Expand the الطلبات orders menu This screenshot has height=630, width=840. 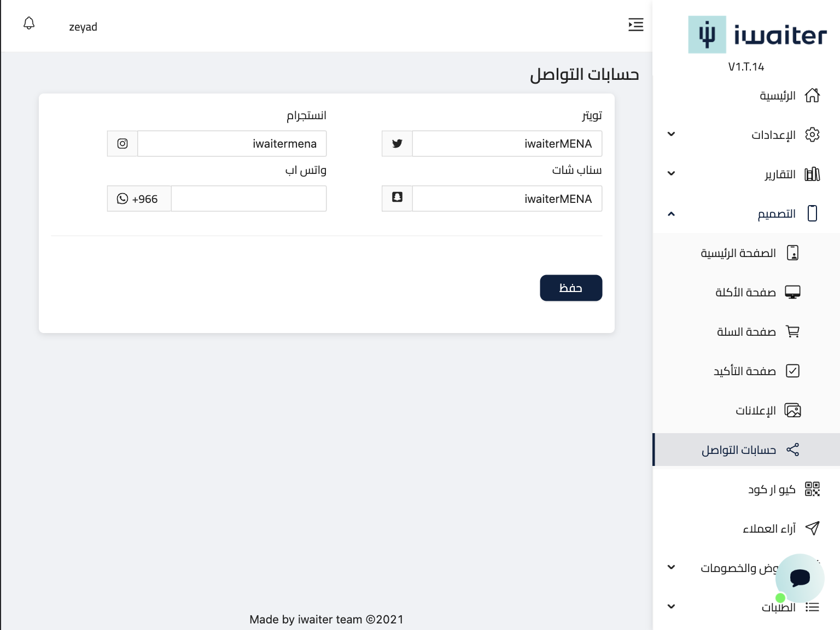pyautogui.click(x=671, y=606)
